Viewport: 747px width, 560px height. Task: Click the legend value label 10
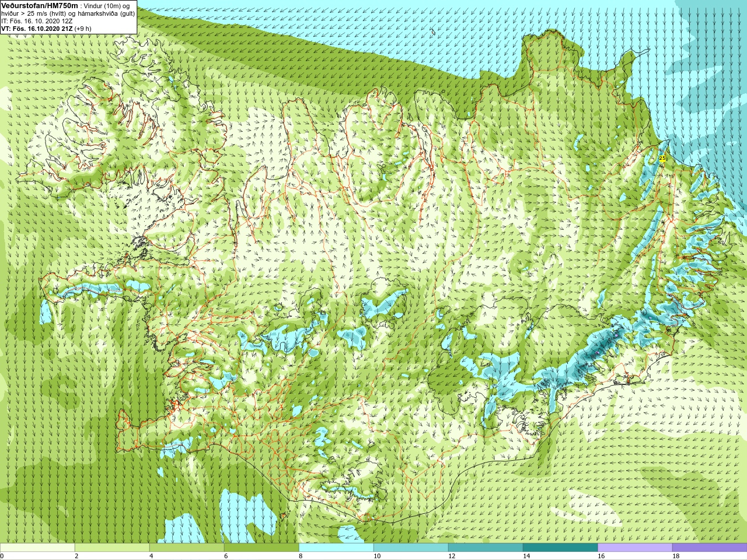377,556
